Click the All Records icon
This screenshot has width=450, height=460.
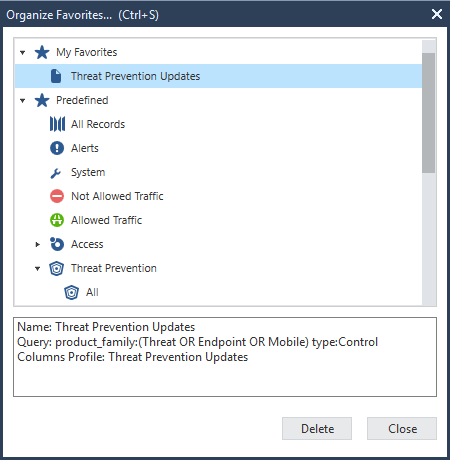pos(57,124)
